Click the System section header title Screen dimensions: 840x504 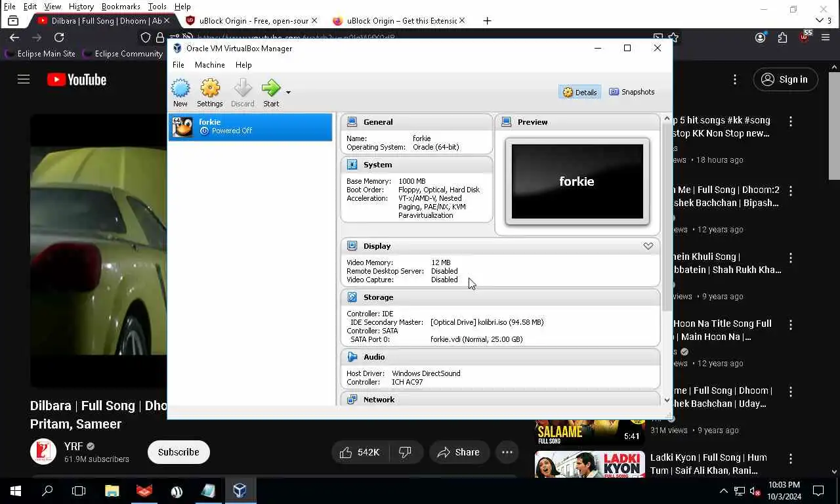pos(378,165)
